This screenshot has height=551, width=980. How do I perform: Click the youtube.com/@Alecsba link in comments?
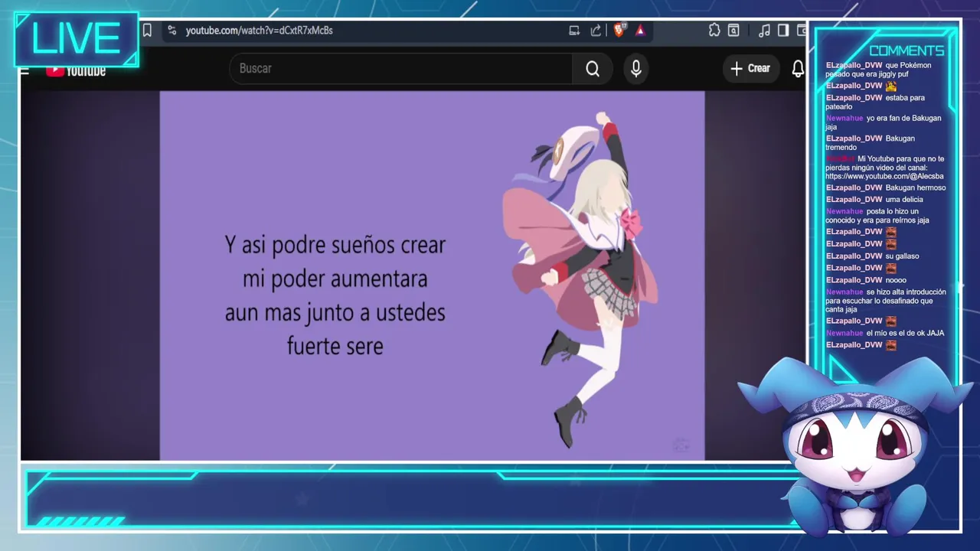pos(884,177)
